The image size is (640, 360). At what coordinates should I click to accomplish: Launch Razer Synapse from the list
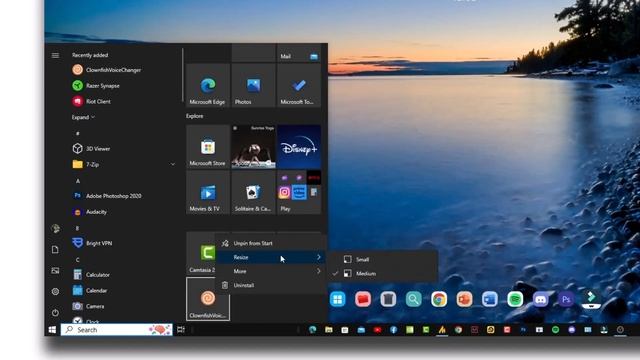coord(96,86)
